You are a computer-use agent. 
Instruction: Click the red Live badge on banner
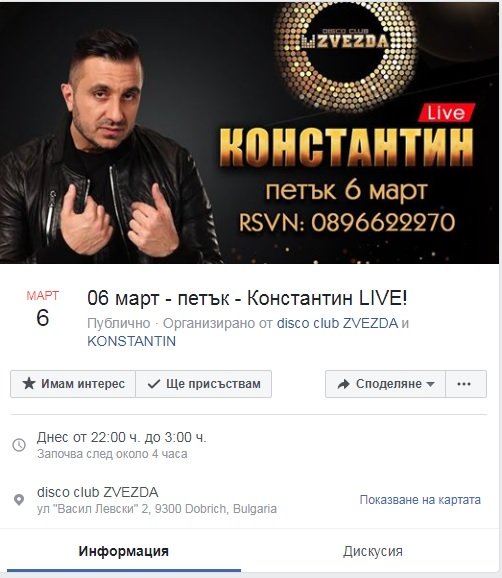[446, 113]
